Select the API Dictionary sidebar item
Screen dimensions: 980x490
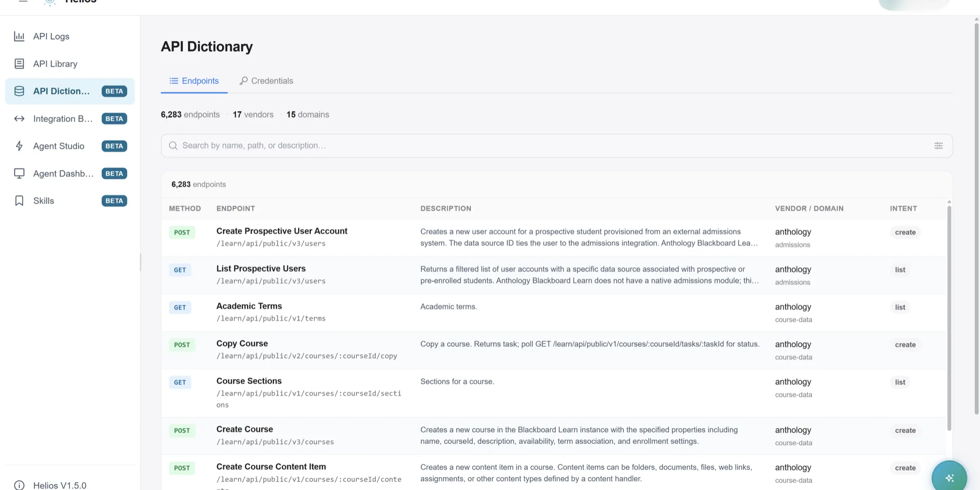point(70,91)
